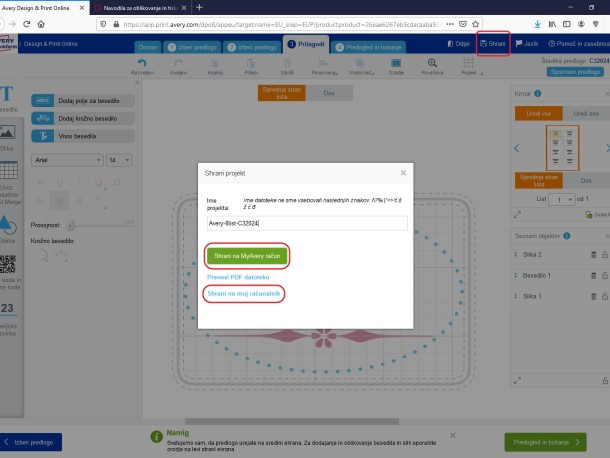This screenshot has height=458, width=610.
Task: Click the Paste (Prilepi) toolbar icon
Action: [x=251, y=66]
